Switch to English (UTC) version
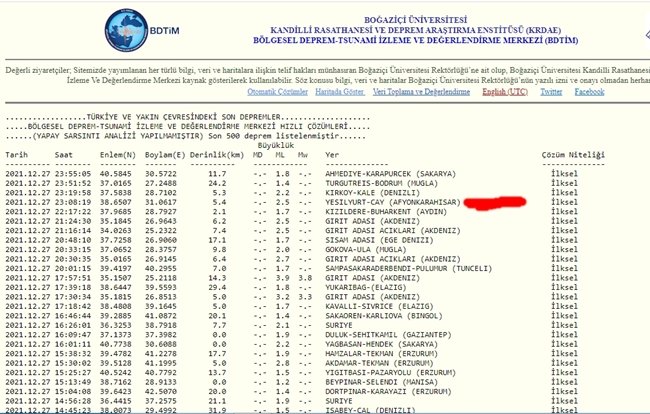 (x=505, y=92)
